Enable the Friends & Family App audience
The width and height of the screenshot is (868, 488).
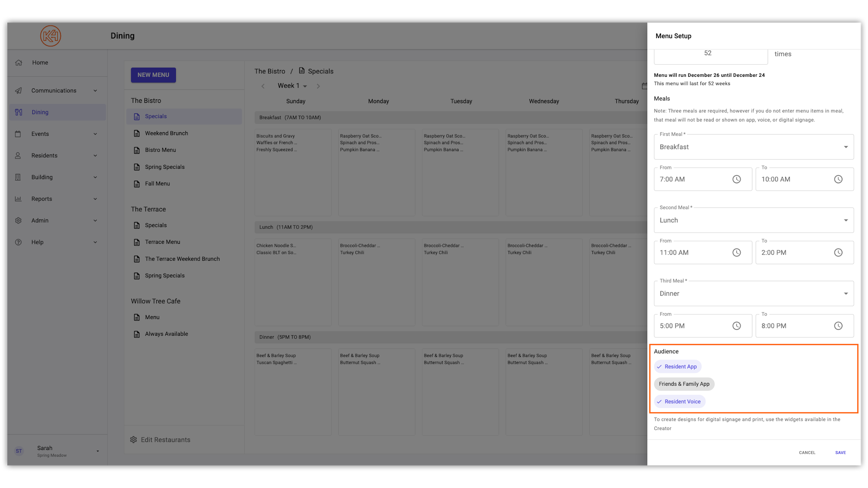pos(684,384)
